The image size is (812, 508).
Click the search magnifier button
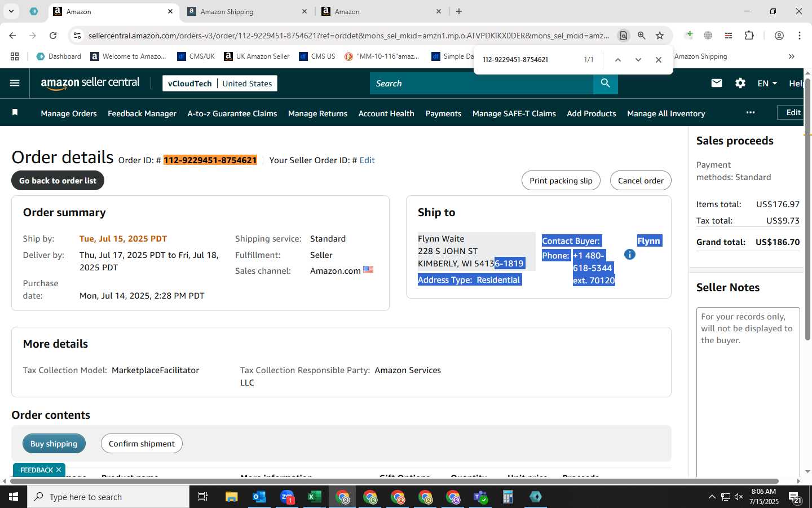click(605, 83)
